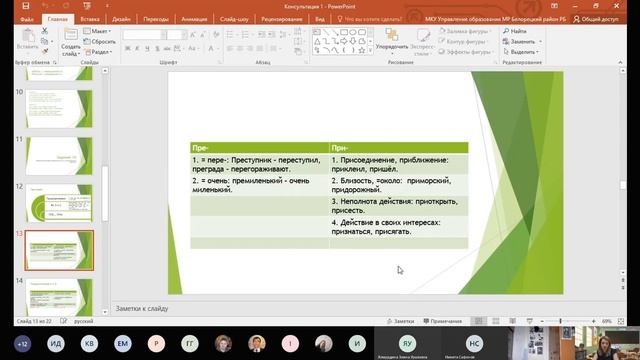Click increase font size icon
Viewport: 640px width, 360px height.
tap(193, 35)
